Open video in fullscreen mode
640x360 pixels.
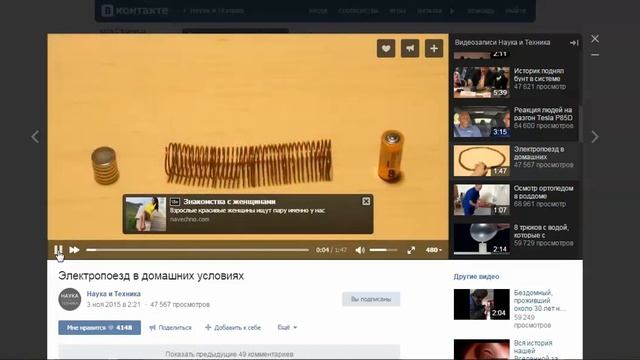(411, 250)
